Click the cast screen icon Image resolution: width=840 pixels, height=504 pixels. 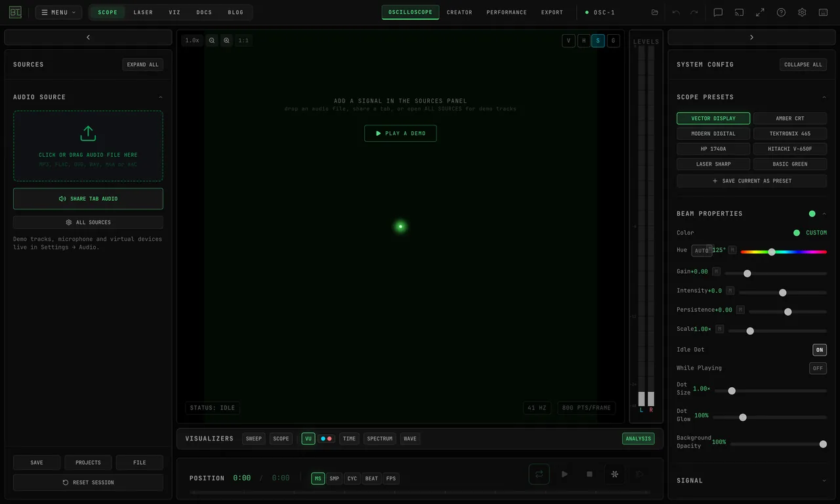[739, 12]
